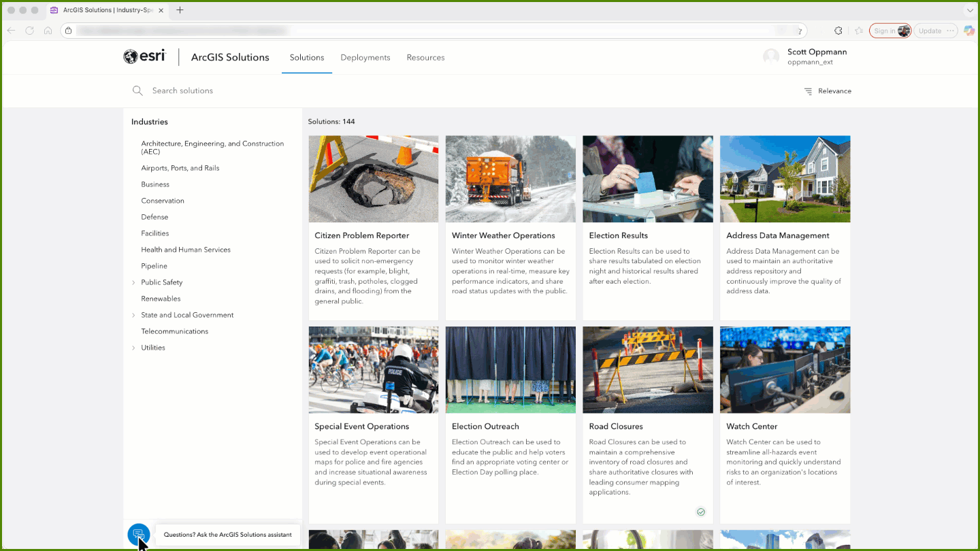Expand the Utilities industry
980x551 pixels.
(x=133, y=348)
